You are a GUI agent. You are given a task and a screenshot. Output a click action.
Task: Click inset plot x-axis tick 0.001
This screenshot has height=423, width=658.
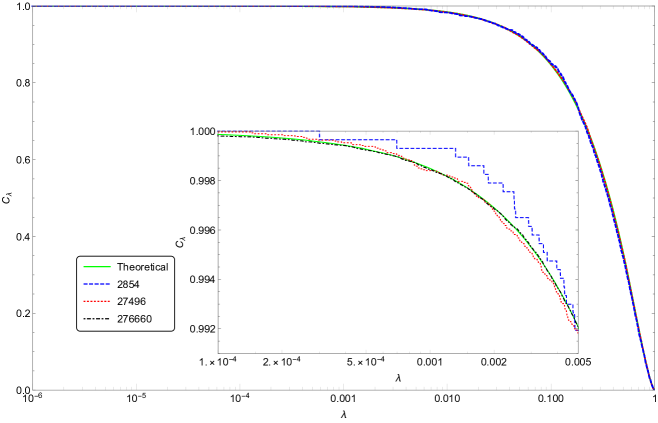click(430, 362)
